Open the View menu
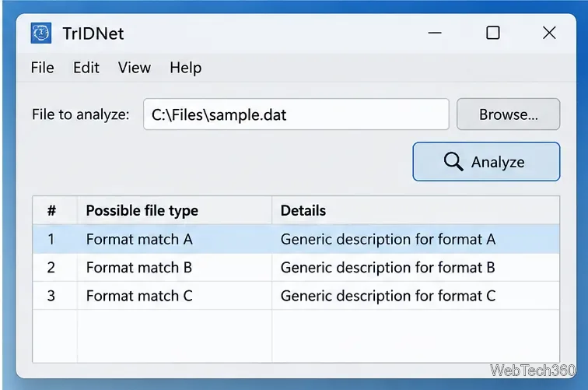 pos(135,68)
